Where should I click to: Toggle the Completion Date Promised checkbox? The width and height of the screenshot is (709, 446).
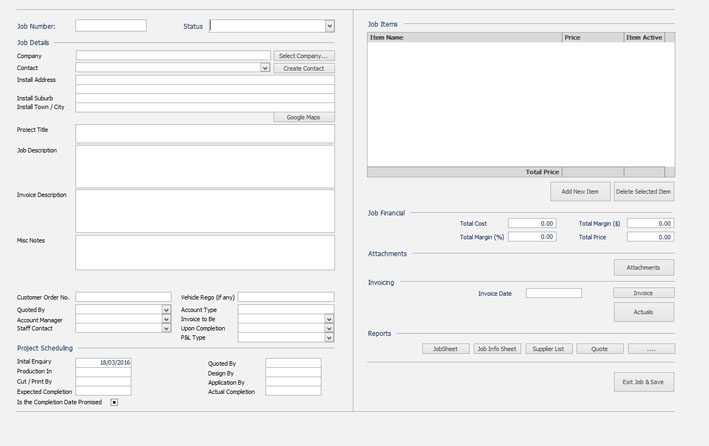[x=114, y=402]
